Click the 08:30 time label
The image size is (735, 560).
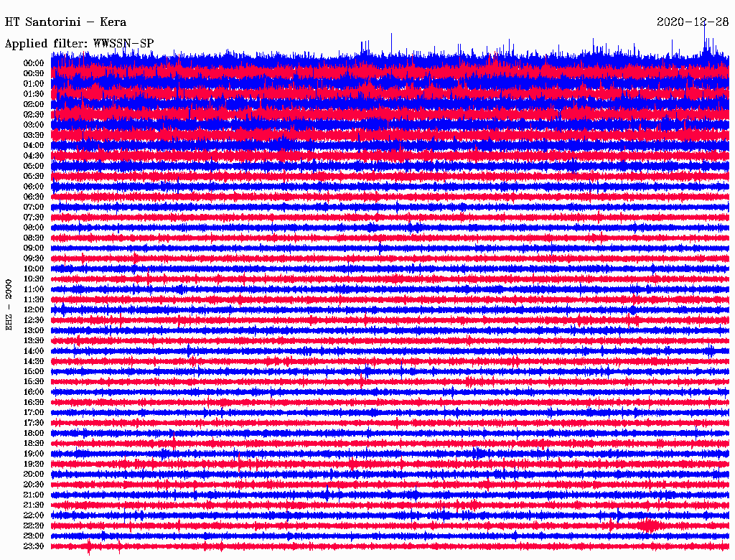pos(34,238)
